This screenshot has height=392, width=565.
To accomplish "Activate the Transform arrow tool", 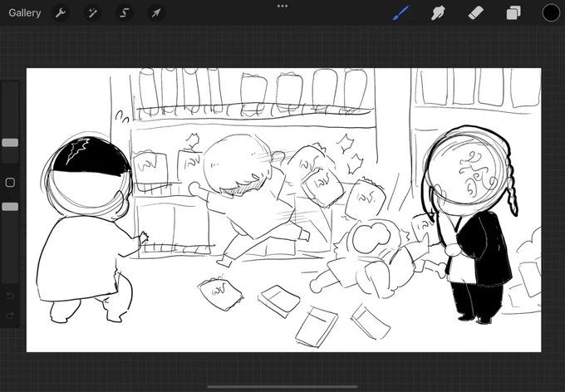I will (x=156, y=13).
